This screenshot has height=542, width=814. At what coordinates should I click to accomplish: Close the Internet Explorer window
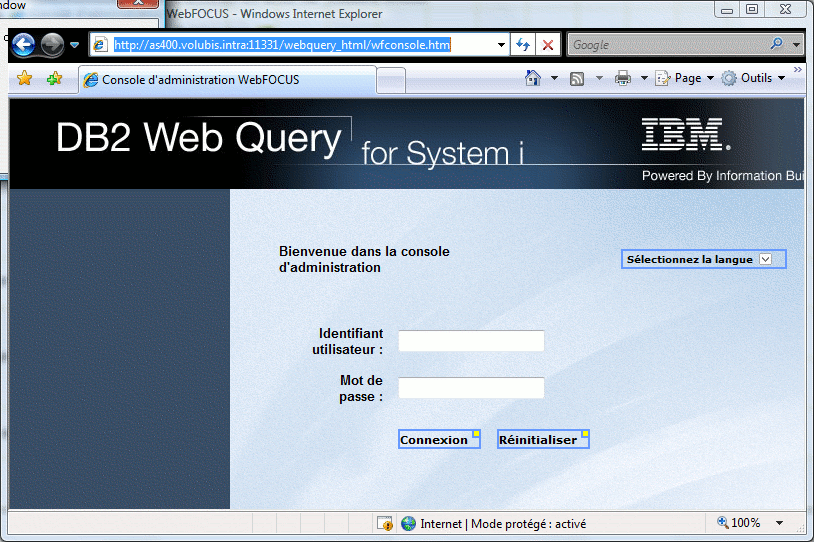coord(786,9)
